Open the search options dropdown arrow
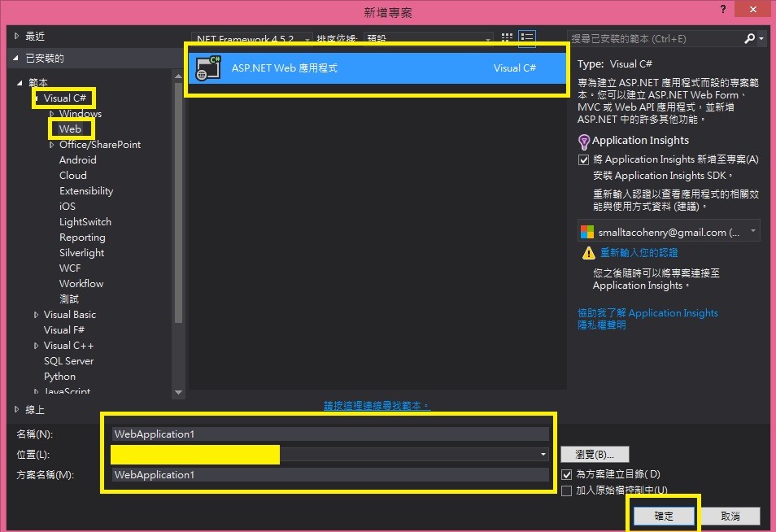Image resolution: width=776 pixels, height=532 pixels. coord(761,38)
